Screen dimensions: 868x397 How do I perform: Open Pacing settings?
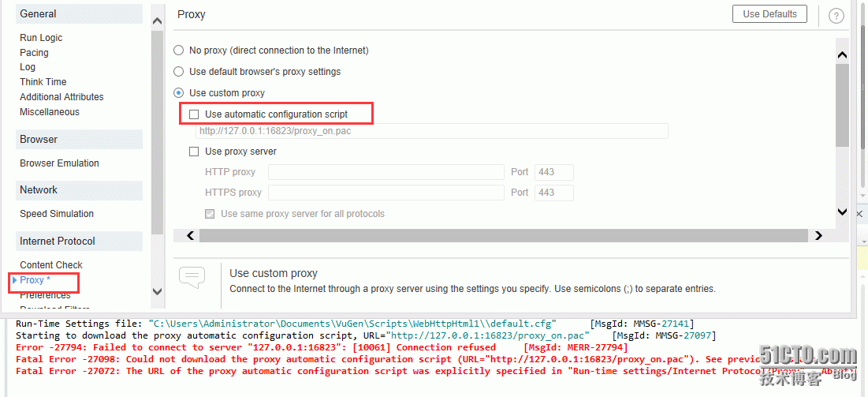pyautogui.click(x=34, y=53)
